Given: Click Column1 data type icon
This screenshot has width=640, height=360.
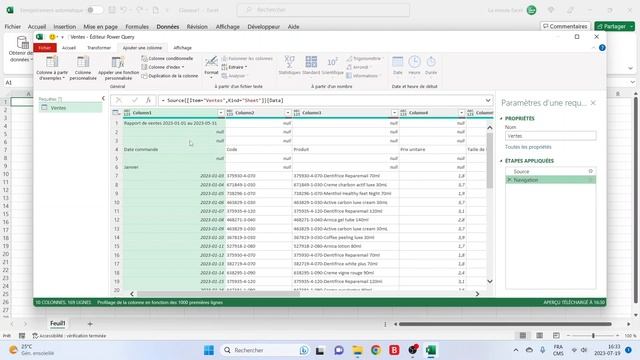Looking at the screenshot, I should point(127,113).
